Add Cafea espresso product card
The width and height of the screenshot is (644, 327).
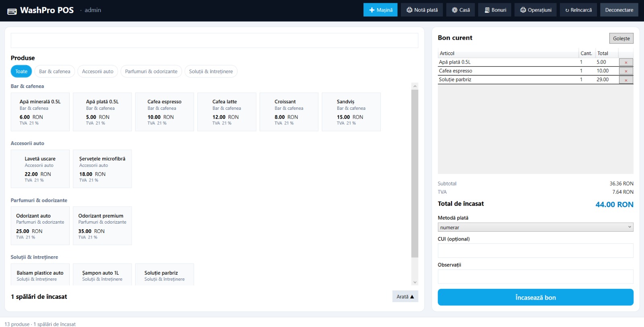(165, 112)
